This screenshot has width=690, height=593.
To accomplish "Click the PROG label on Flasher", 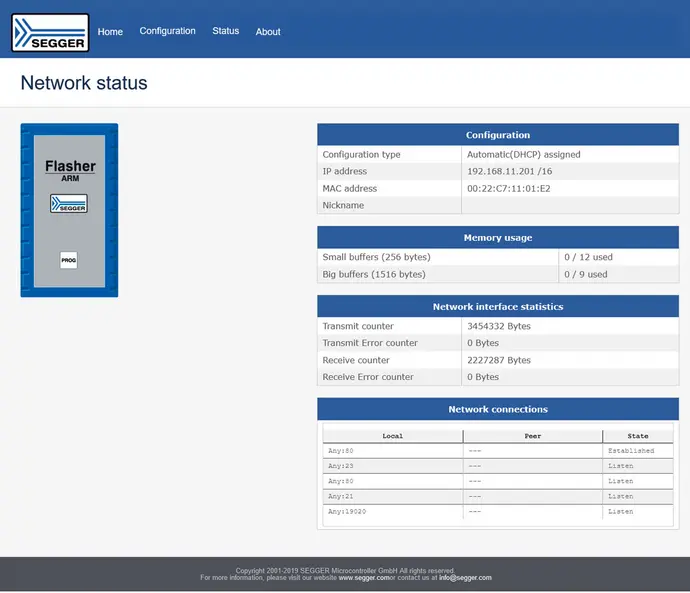I will click(69, 260).
